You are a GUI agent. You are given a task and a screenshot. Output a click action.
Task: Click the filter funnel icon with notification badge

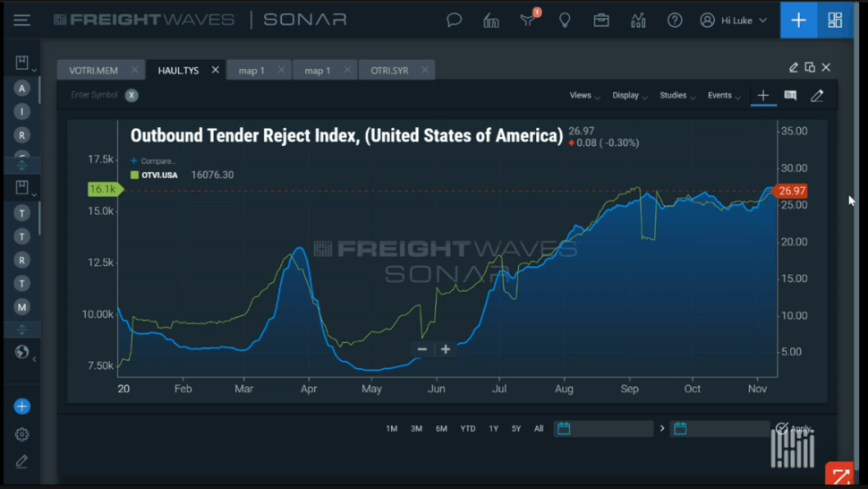pos(528,20)
